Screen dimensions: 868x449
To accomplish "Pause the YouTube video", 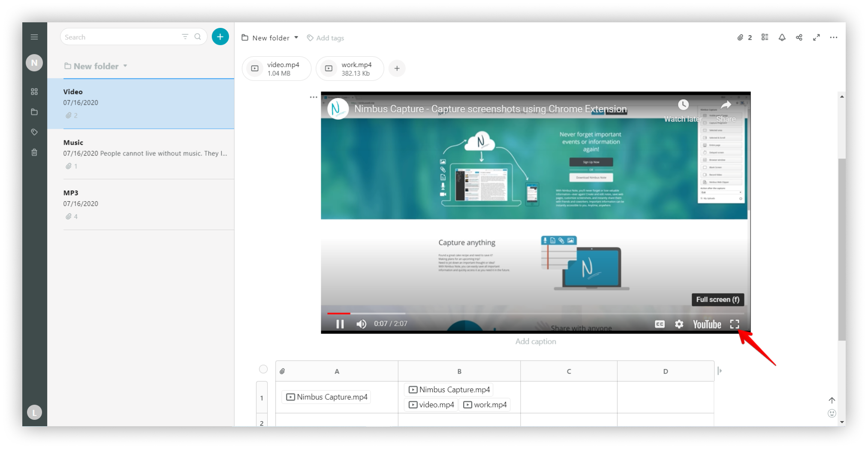I will click(x=340, y=324).
